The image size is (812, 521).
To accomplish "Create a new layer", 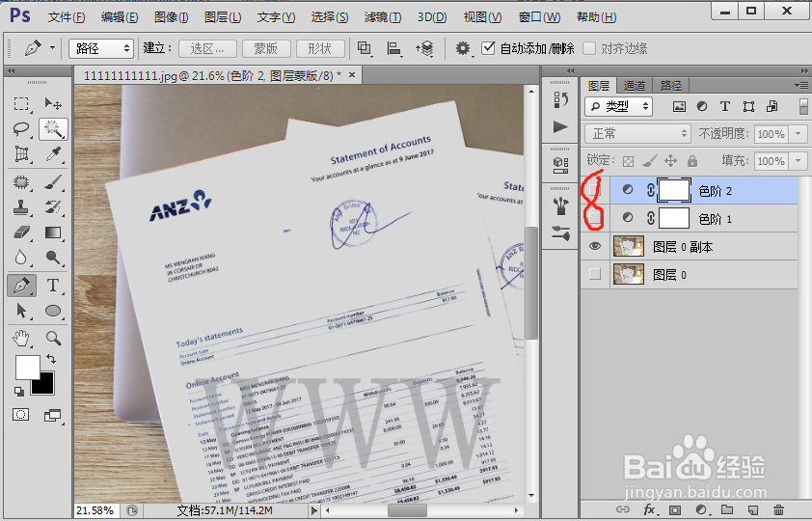I will point(753,509).
